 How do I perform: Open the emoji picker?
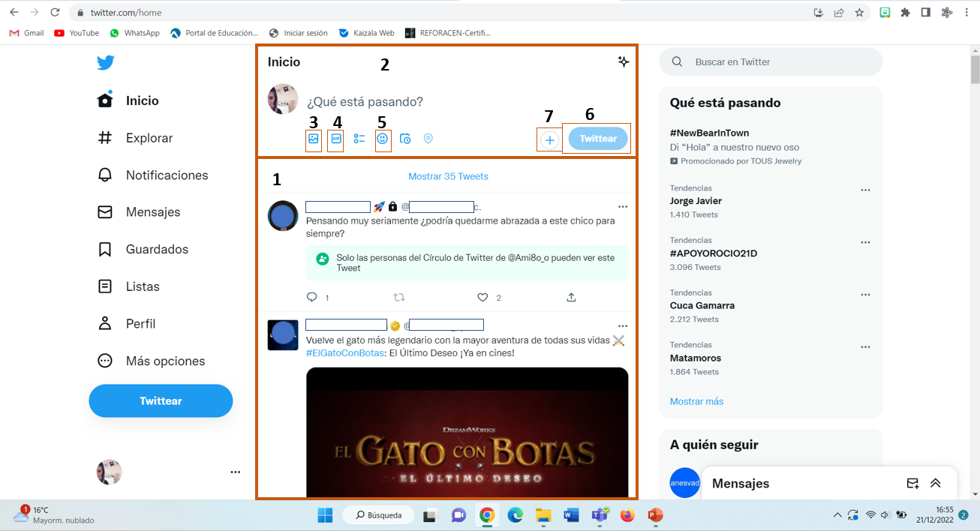(x=383, y=139)
